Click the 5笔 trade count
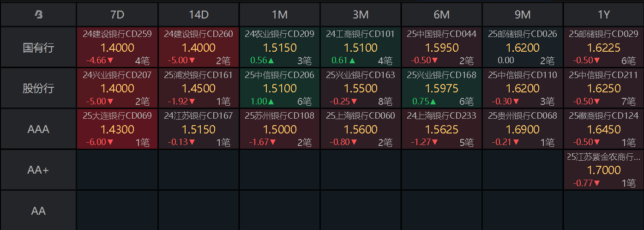644x230 pixels. pyautogui.click(x=466, y=142)
